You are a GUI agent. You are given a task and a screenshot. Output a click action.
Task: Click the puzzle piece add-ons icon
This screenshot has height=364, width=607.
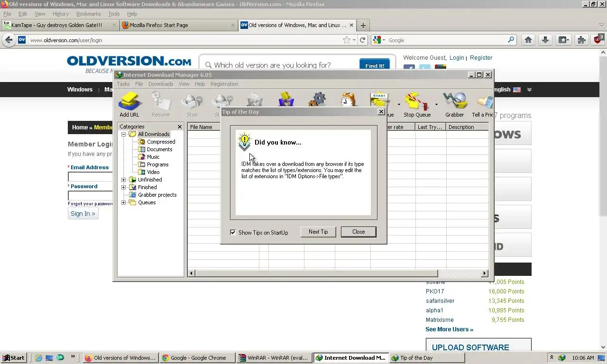click(581, 40)
